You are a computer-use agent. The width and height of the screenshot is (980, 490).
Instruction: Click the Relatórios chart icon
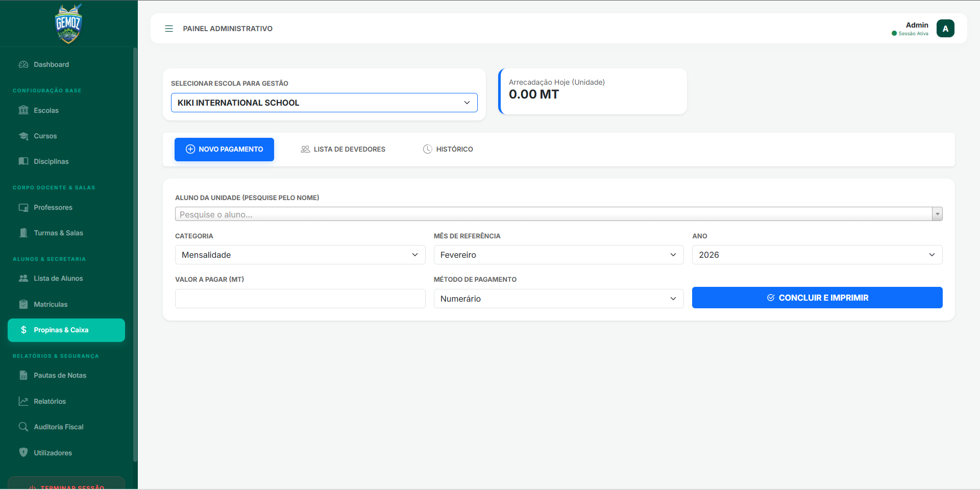(x=23, y=401)
